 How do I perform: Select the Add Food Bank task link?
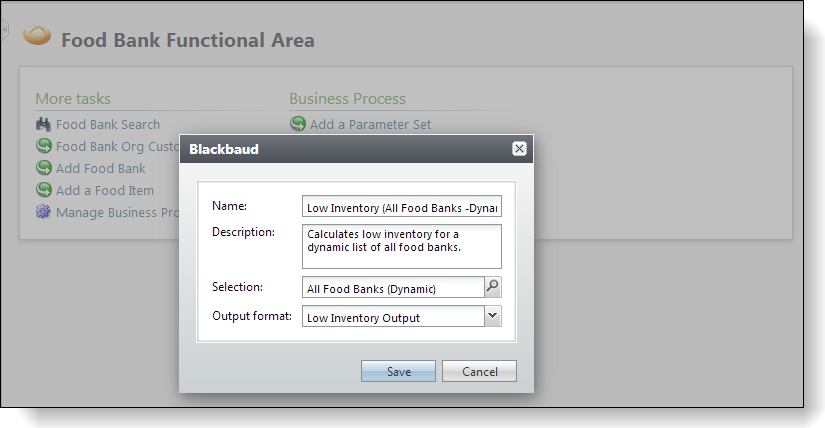[100, 168]
